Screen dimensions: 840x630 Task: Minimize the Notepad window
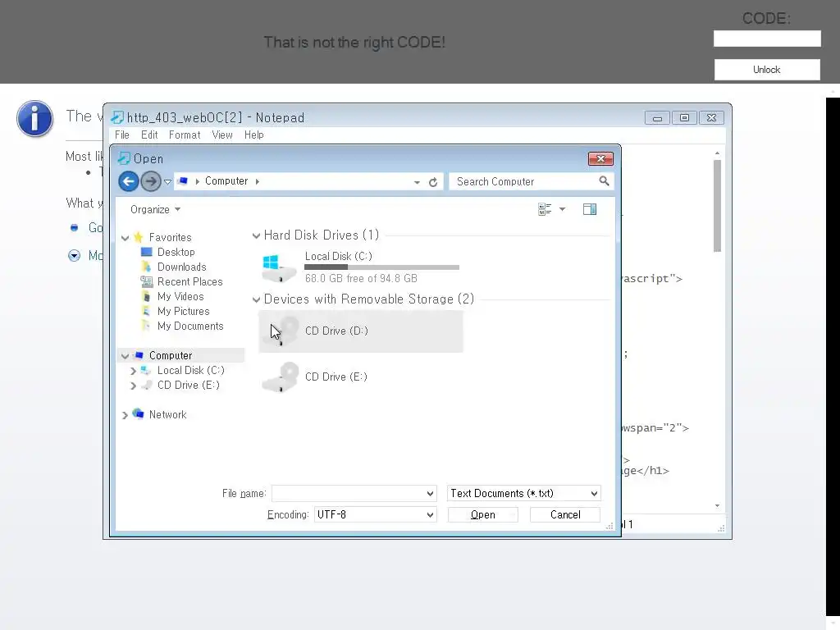coord(657,118)
